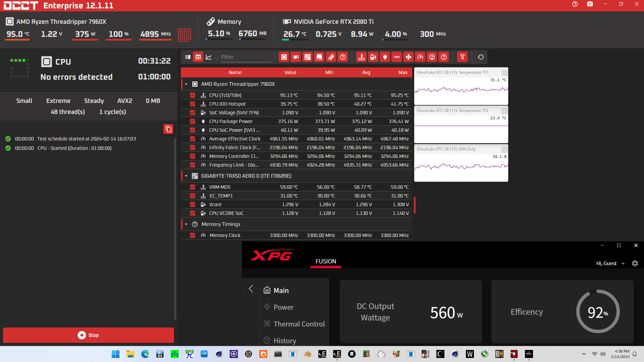The width and height of the screenshot is (644, 362).
Task: Go back with XPG sidebar arrow
Action: tap(251, 289)
